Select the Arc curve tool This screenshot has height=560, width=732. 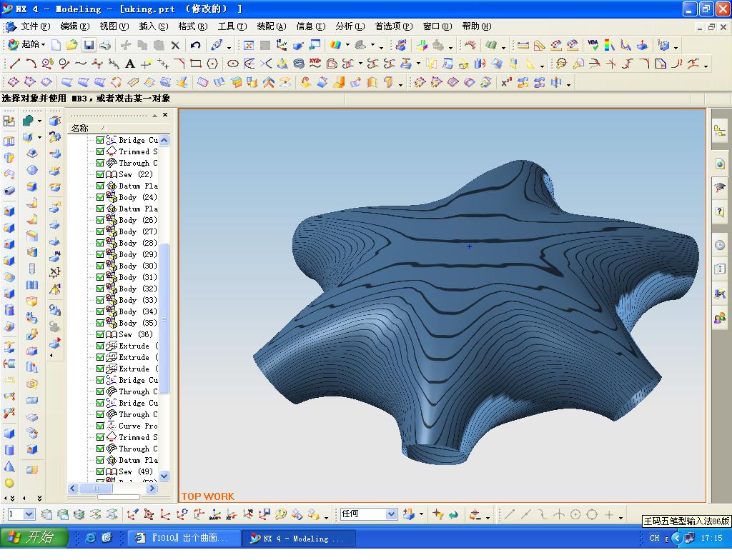tap(31, 64)
